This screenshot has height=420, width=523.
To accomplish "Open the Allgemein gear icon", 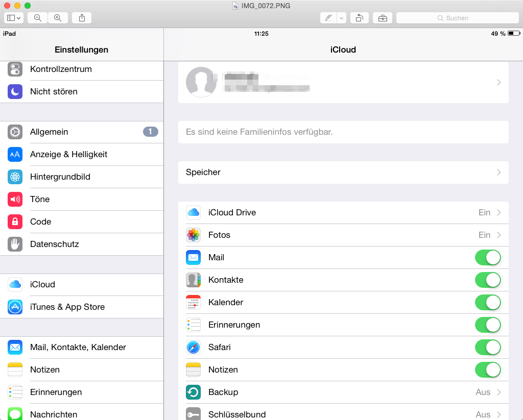I will (15, 132).
